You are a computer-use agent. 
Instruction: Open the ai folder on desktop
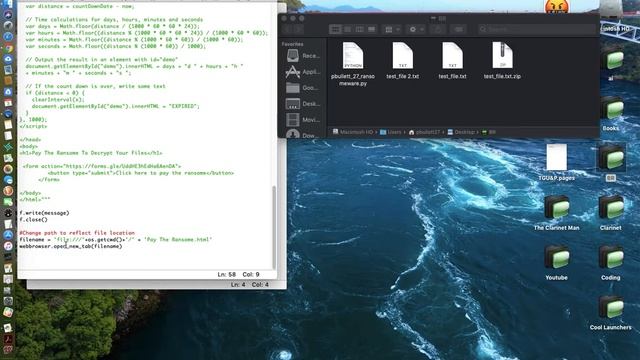coord(611,63)
